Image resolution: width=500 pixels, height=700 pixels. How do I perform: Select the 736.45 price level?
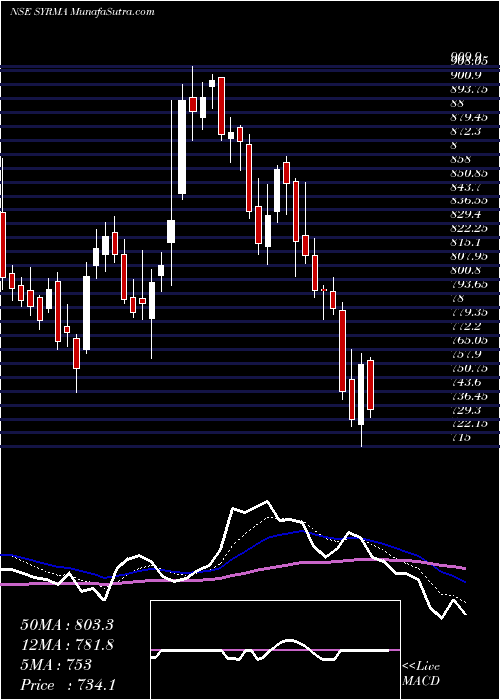point(468,396)
